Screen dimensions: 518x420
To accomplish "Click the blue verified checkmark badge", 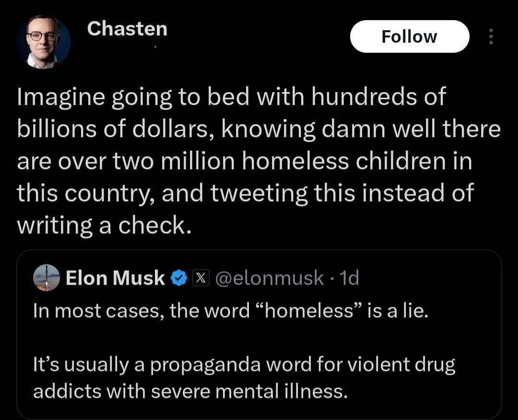I will coord(179,278).
